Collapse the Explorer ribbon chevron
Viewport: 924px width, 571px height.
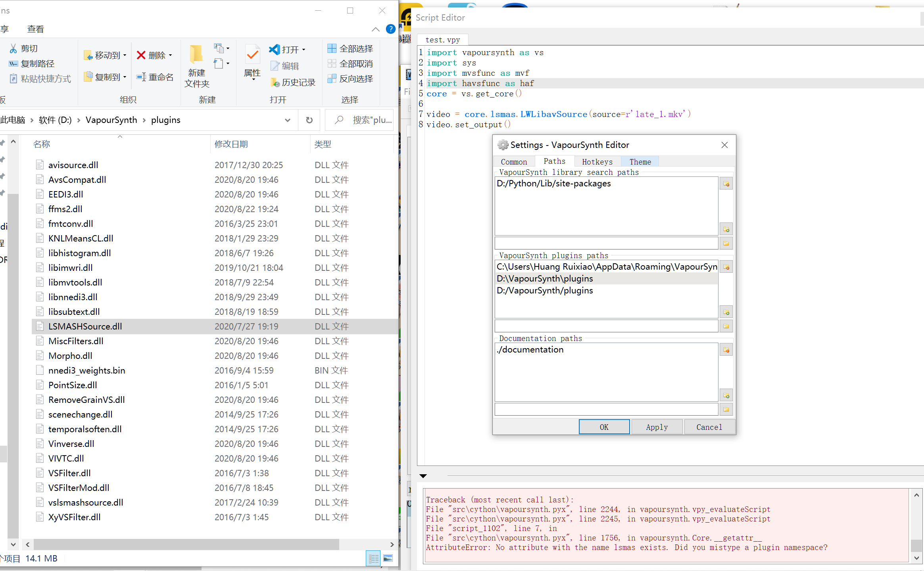(375, 29)
